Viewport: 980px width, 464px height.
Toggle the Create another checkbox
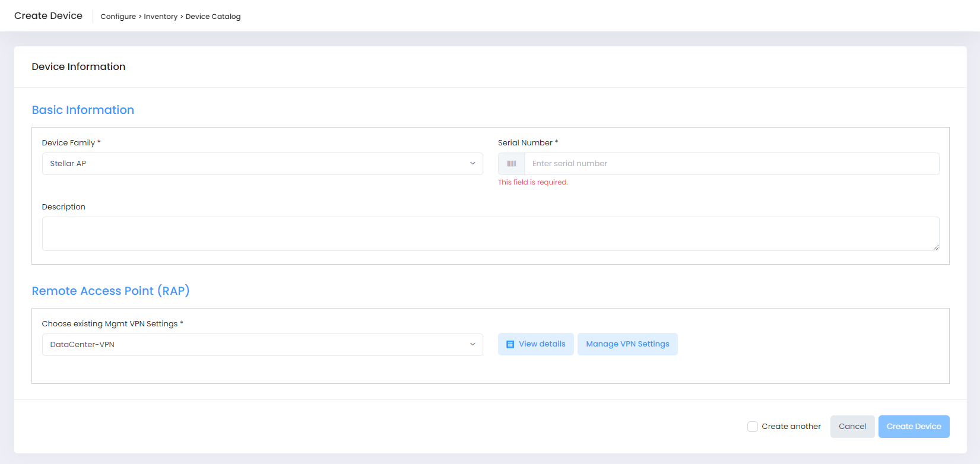[x=753, y=427]
